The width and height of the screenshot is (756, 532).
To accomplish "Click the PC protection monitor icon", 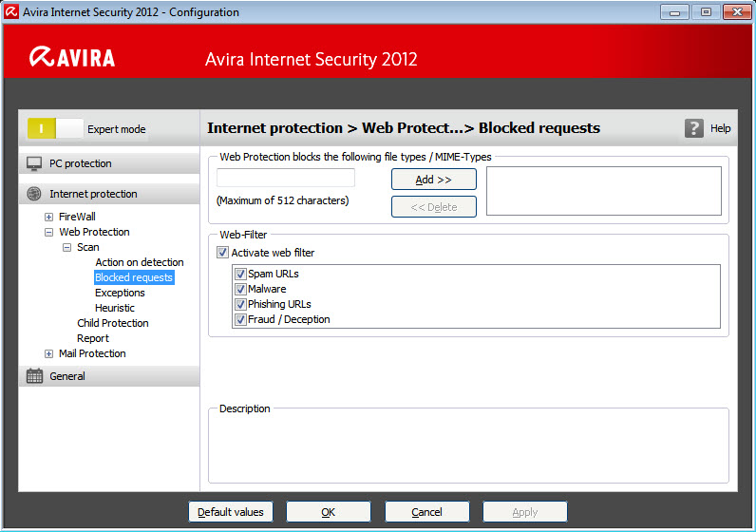I will tap(34, 163).
